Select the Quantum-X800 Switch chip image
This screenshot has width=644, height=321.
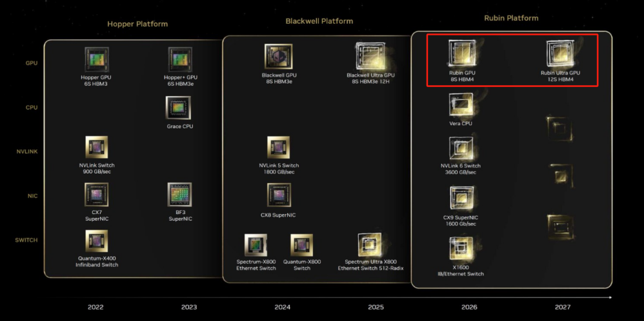pyautogui.click(x=302, y=246)
